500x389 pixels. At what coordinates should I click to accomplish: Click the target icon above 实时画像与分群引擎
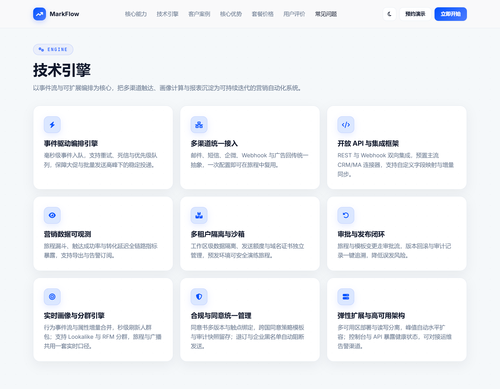tap(52, 297)
